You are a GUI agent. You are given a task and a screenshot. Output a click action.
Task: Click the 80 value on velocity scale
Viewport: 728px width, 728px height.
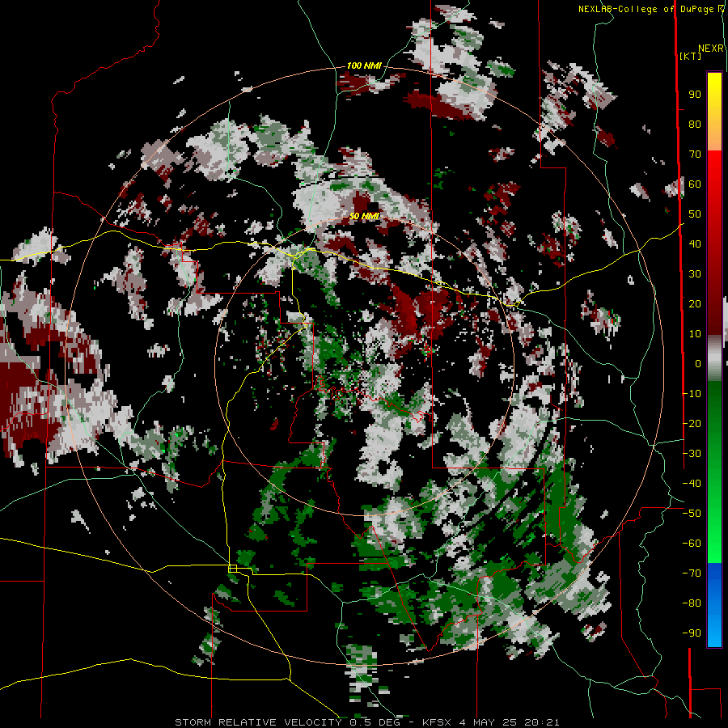[x=695, y=125]
